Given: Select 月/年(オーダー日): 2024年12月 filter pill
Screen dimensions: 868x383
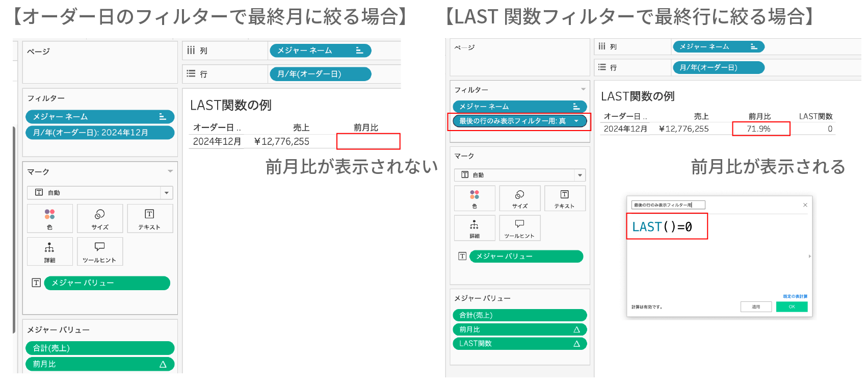Looking at the screenshot, I should pos(100,133).
